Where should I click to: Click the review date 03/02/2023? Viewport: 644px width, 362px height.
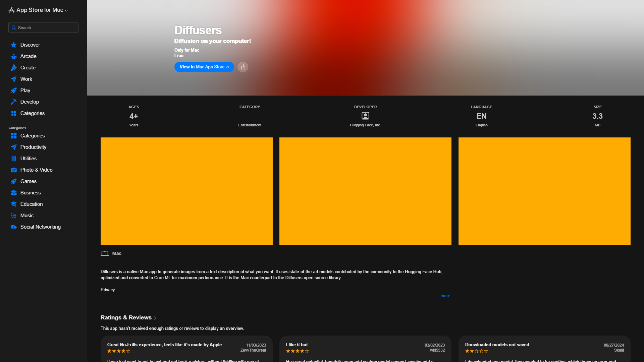click(435, 345)
